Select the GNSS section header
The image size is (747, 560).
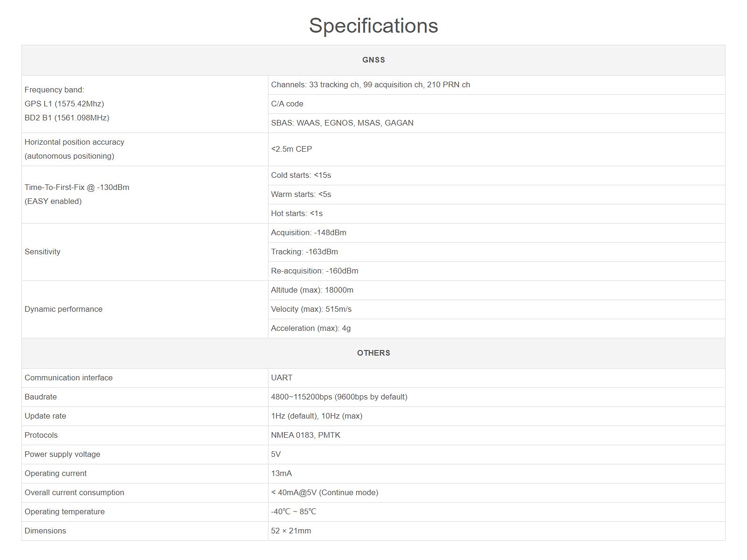pyautogui.click(x=373, y=60)
